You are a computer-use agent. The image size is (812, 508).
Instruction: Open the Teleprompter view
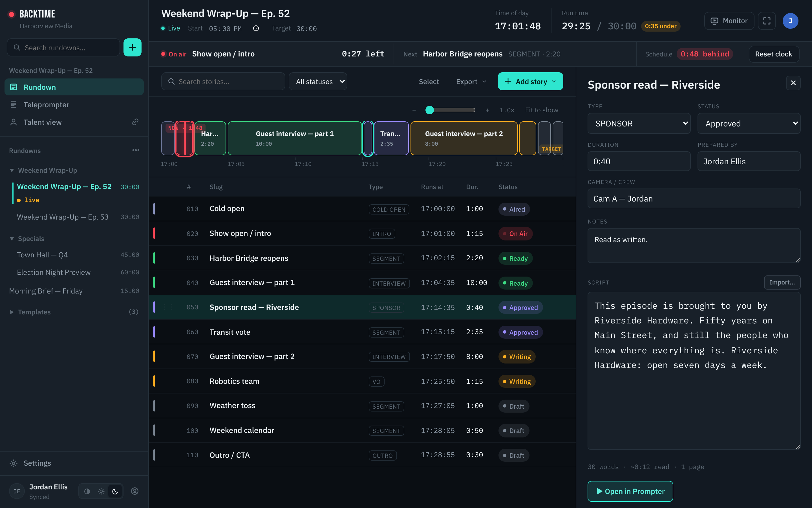[74, 104]
